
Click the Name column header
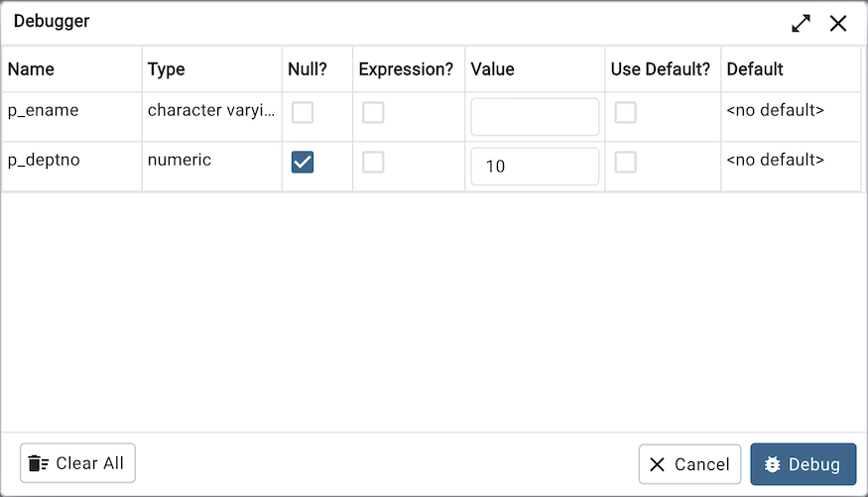(x=32, y=69)
